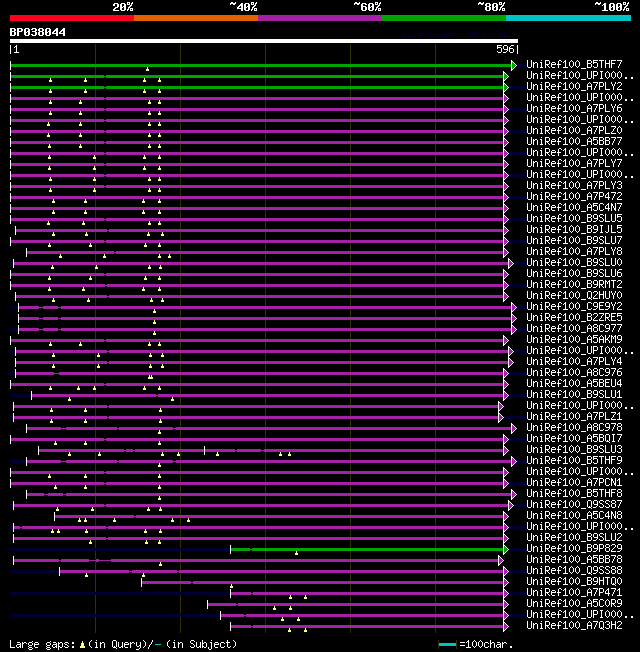Select the UniRef100_A7PLZ1 subject

pyautogui.click(x=574, y=417)
